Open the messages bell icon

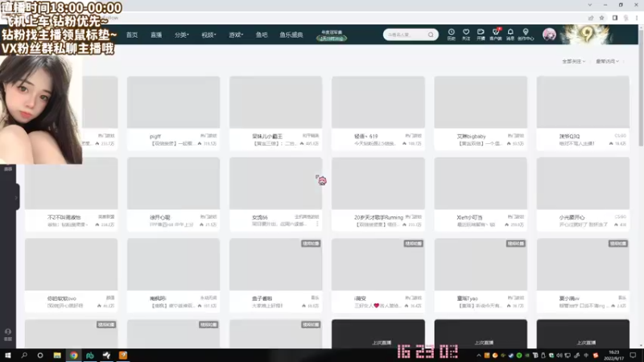click(x=510, y=32)
